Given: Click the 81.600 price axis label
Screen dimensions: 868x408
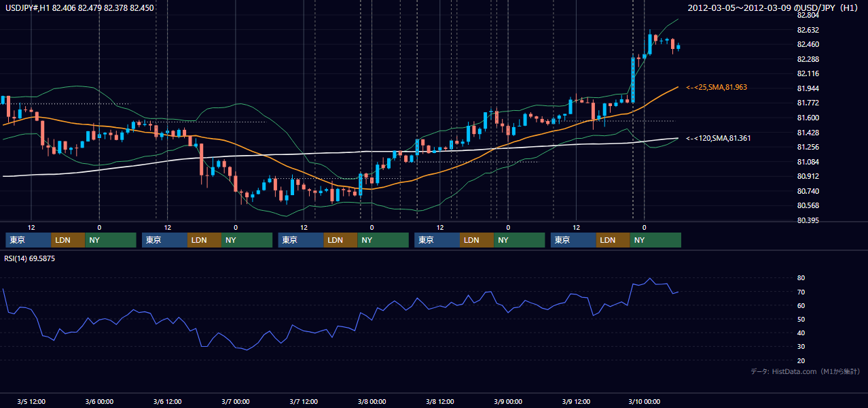Looking at the screenshot, I should click(808, 118).
